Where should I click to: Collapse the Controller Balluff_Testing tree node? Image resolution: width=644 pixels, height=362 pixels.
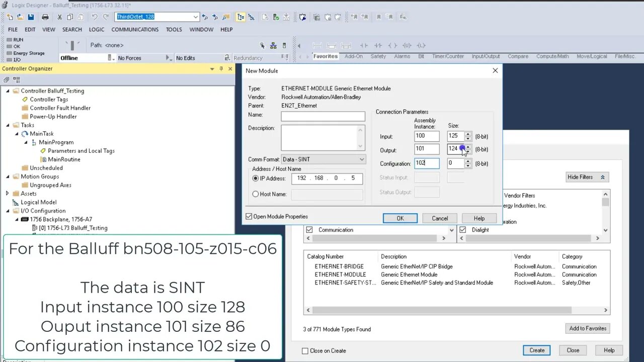[x=8, y=91]
